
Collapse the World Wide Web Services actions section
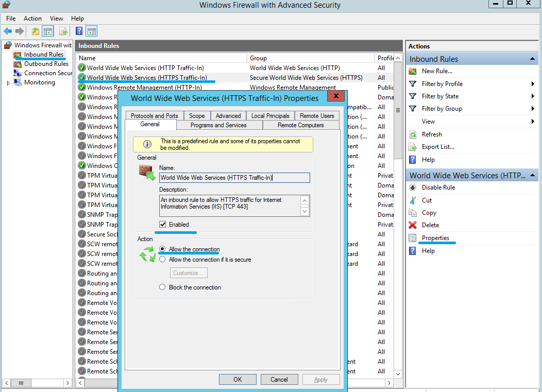(x=532, y=175)
